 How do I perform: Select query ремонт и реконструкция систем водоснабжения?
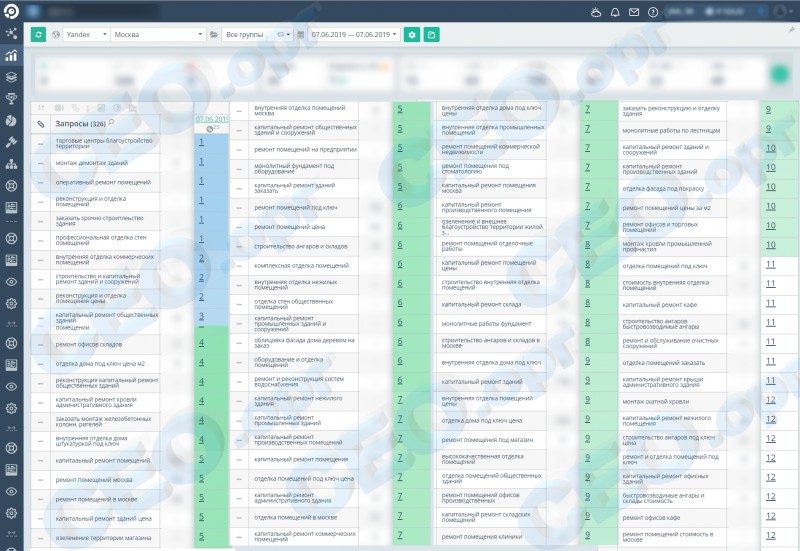click(x=299, y=381)
